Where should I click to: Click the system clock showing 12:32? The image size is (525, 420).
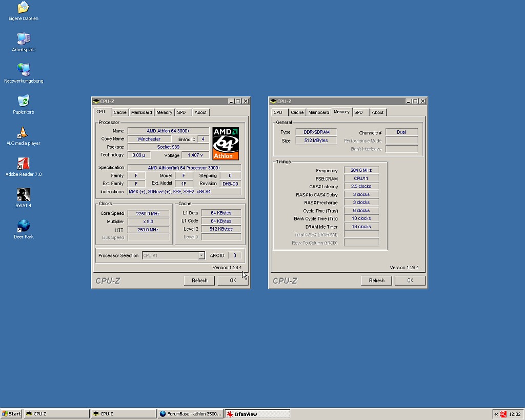pos(515,414)
